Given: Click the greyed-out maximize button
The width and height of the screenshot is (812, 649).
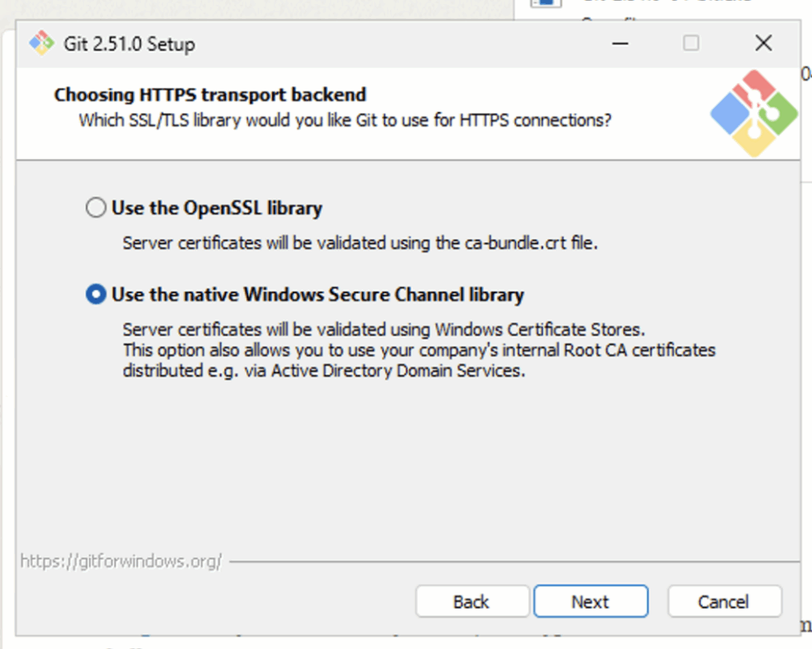Looking at the screenshot, I should tap(691, 43).
